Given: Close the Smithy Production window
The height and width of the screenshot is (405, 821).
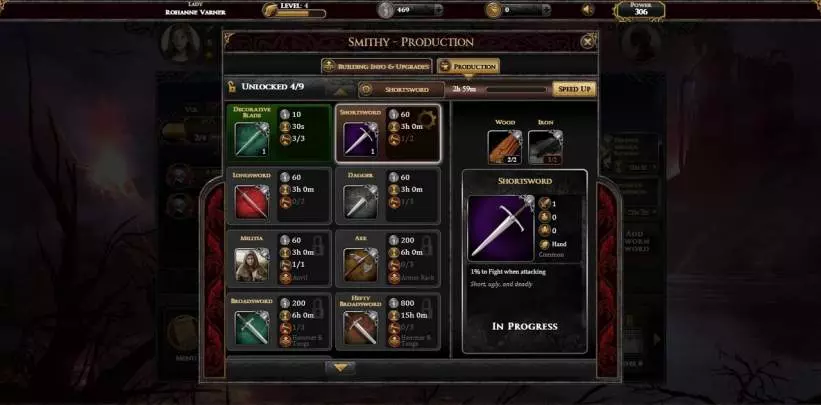Looking at the screenshot, I should pyautogui.click(x=588, y=41).
